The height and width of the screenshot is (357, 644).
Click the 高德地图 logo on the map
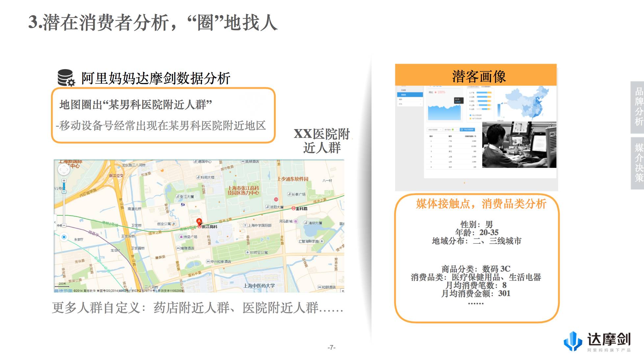[63, 291]
